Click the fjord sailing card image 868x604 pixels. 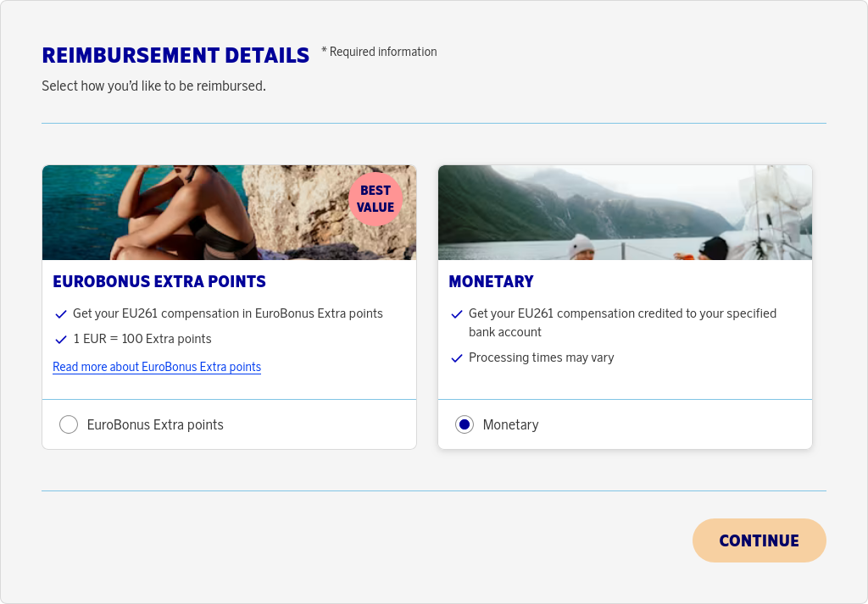click(625, 213)
